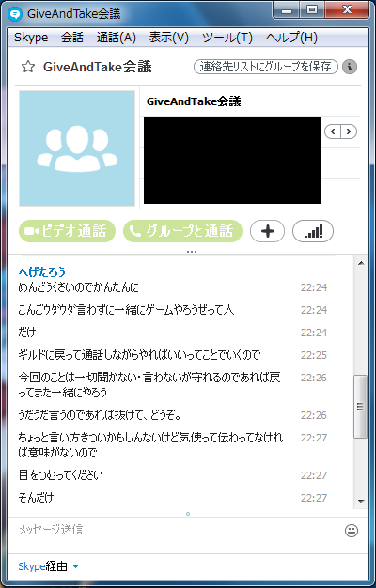The height and width of the screenshot is (588, 376).
Task: Star GiveAndTake会議 as favorite
Action: [28, 67]
